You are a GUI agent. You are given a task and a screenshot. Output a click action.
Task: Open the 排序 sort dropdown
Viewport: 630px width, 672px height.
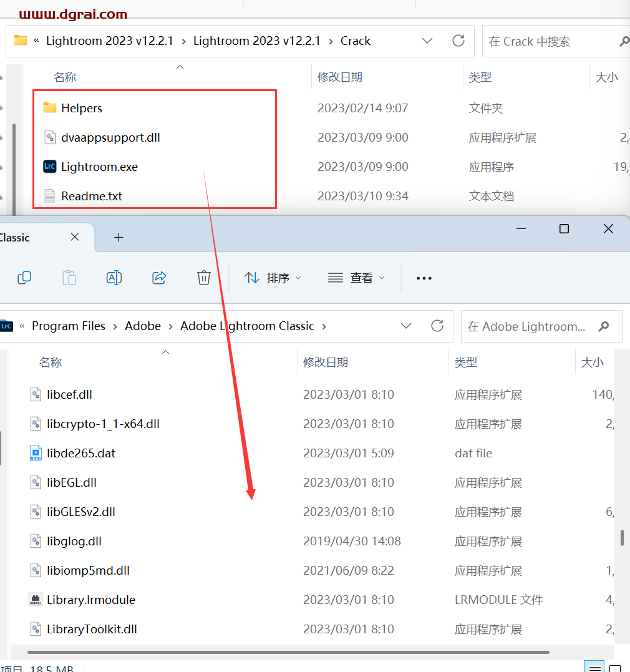pyautogui.click(x=273, y=278)
